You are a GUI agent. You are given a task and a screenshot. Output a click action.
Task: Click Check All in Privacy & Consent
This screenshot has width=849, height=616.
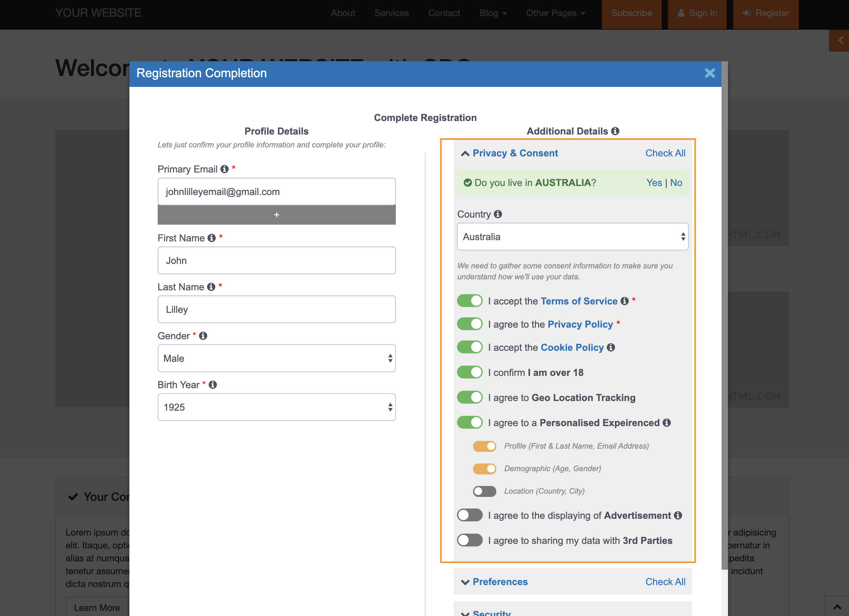pos(665,153)
